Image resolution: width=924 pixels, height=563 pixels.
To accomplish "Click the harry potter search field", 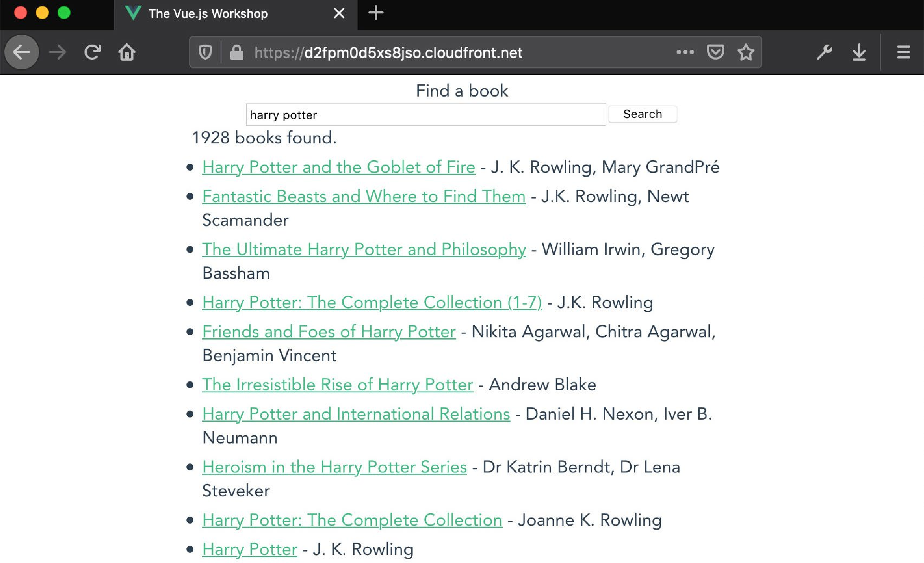I will point(426,115).
